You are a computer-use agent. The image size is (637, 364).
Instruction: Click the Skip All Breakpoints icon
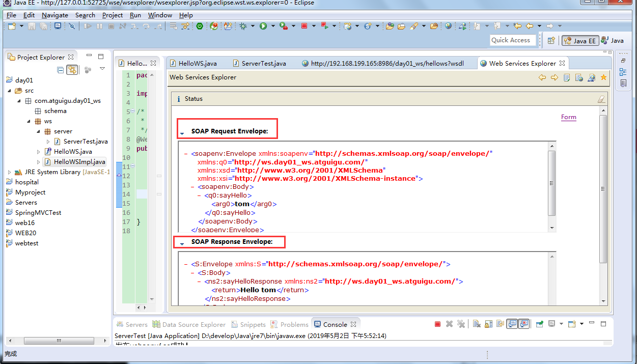coord(72,26)
